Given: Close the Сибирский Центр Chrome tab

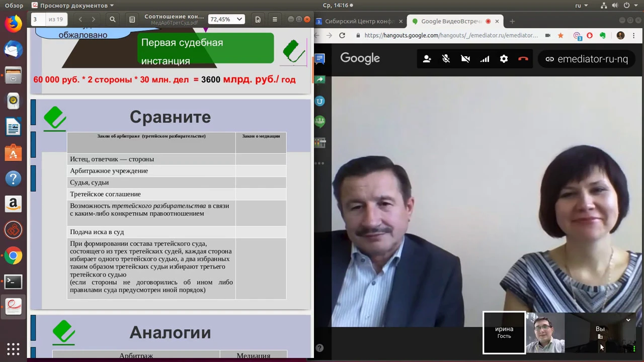Looking at the screenshot, I should coord(401,21).
